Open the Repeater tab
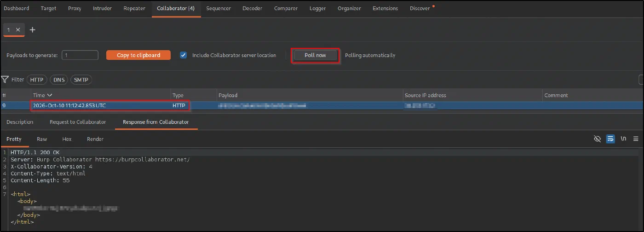The height and width of the screenshot is (232, 644). [134, 8]
